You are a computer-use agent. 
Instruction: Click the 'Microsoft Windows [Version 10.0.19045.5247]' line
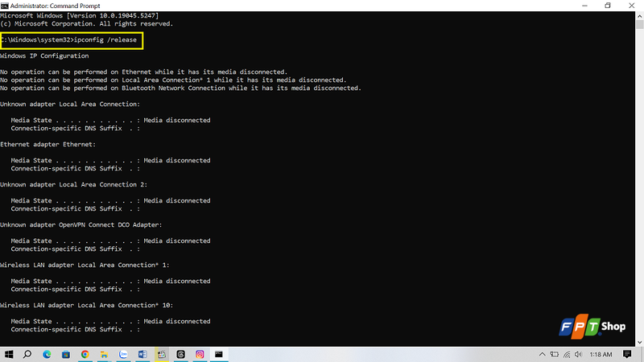point(79,15)
